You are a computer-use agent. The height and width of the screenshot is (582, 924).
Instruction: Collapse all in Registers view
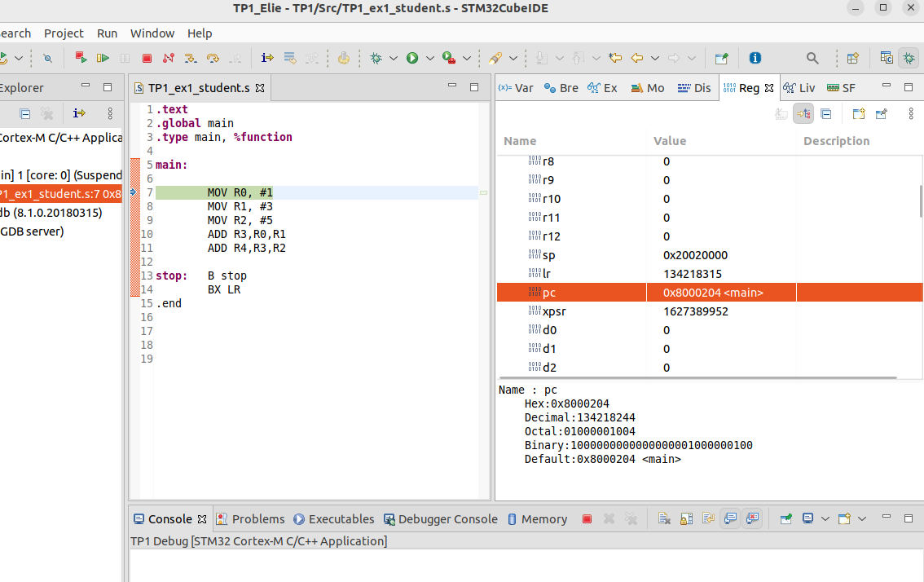click(x=825, y=114)
